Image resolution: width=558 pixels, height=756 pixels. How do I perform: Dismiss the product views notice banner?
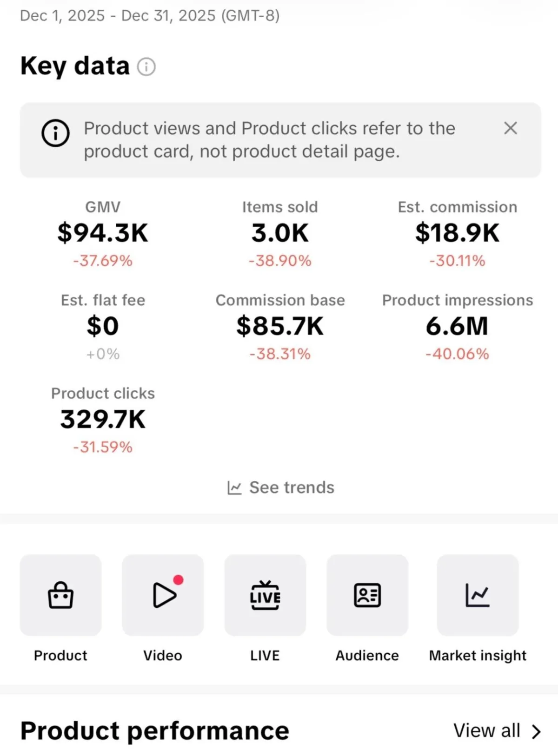click(x=511, y=128)
